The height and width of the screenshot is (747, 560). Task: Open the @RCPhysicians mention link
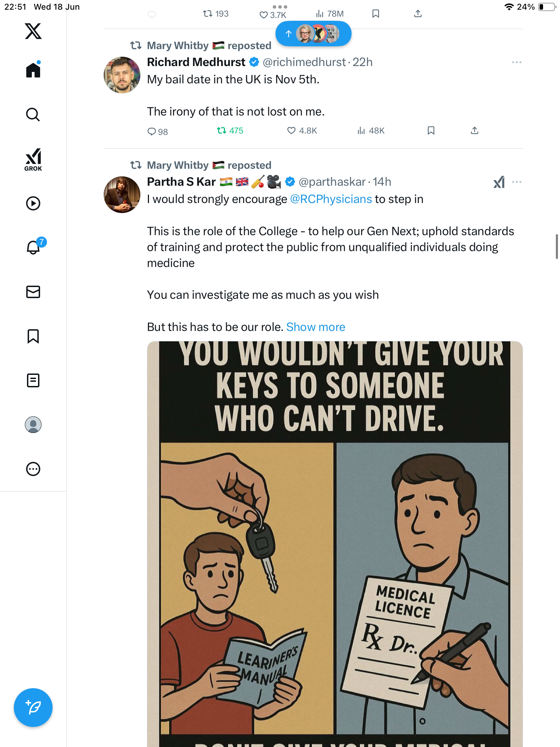(331, 199)
